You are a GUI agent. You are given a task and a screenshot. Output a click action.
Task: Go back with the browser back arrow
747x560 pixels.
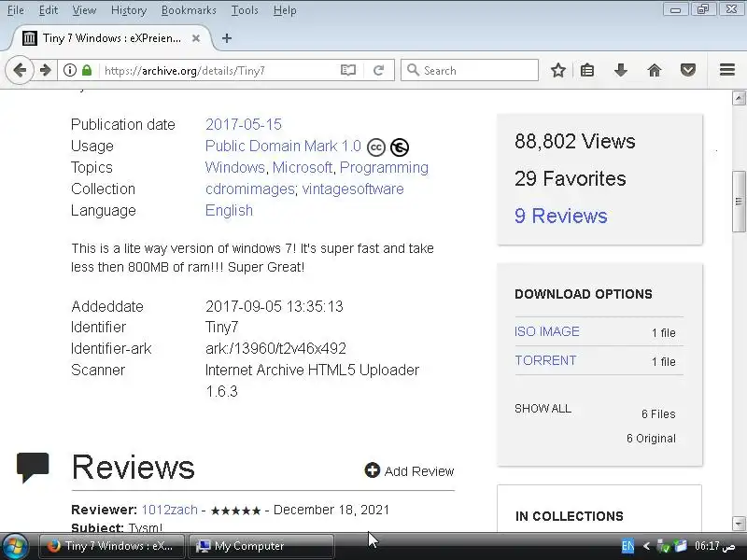20,71
